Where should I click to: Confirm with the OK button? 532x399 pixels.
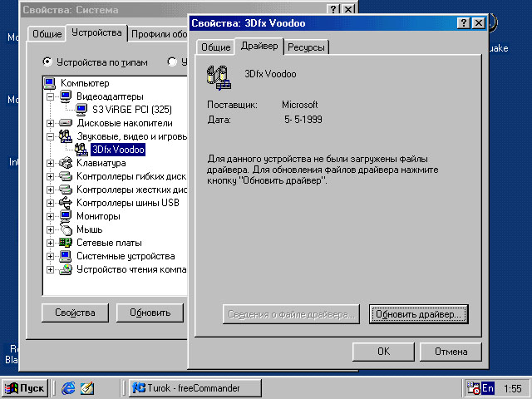(383, 352)
